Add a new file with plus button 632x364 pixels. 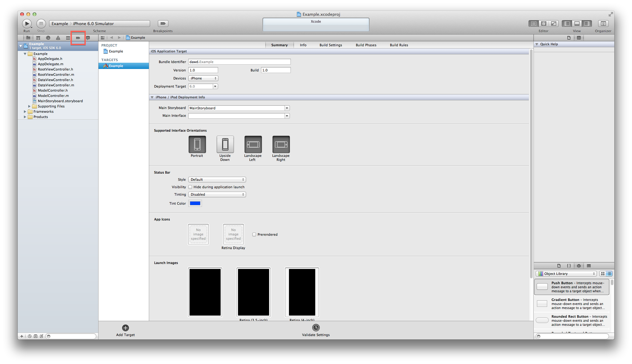tap(22, 336)
